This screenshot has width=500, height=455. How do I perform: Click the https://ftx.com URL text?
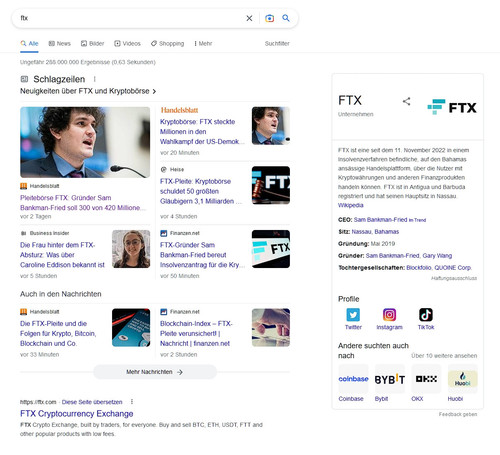38,402
